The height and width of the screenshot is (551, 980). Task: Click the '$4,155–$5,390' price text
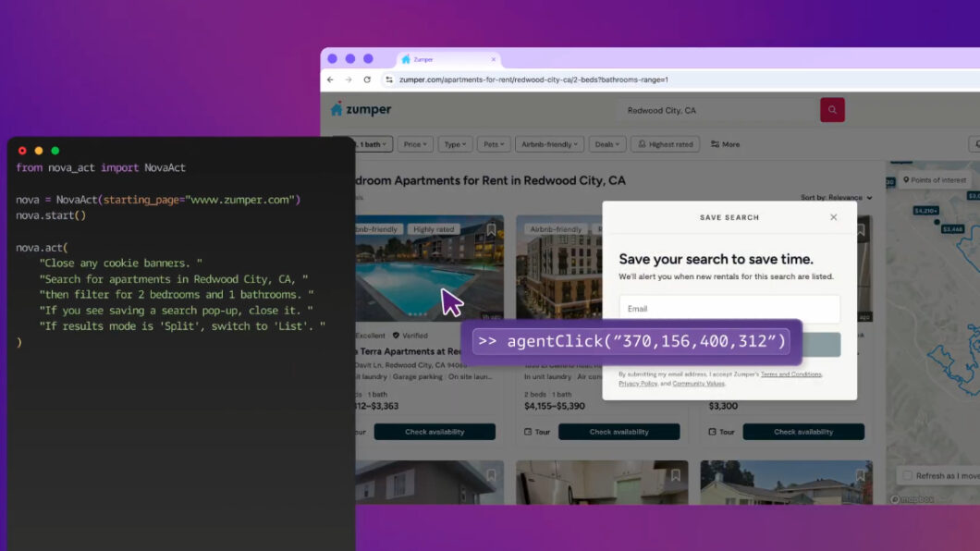(x=555, y=406)
